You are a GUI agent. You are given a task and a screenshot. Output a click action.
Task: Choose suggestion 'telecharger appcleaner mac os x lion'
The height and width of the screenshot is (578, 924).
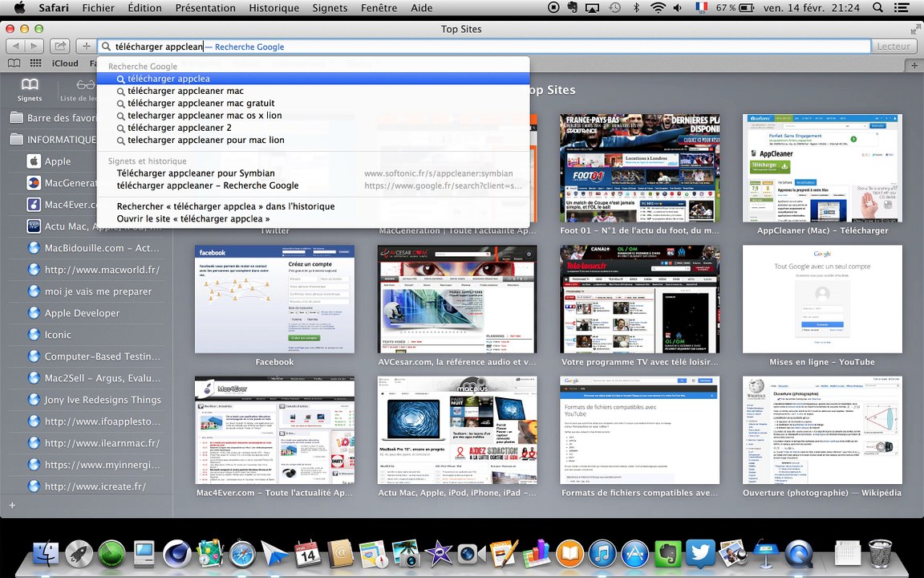(313, 116)
